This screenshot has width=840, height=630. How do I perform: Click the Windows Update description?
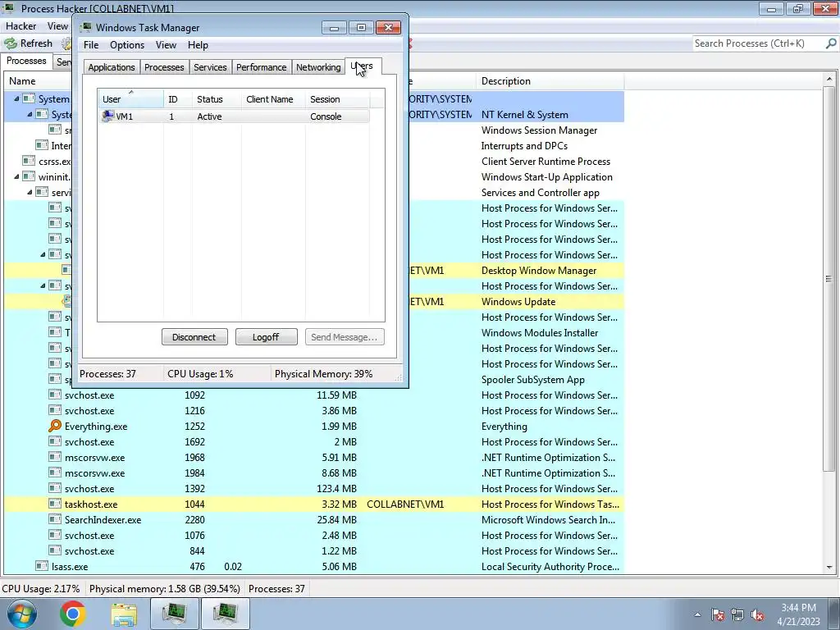coord(518,302)
